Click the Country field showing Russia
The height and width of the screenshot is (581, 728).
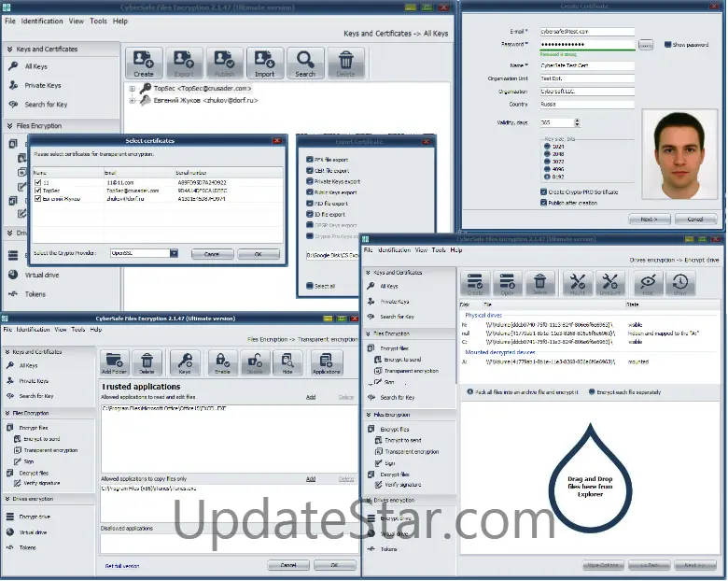[x=587, y=104]
